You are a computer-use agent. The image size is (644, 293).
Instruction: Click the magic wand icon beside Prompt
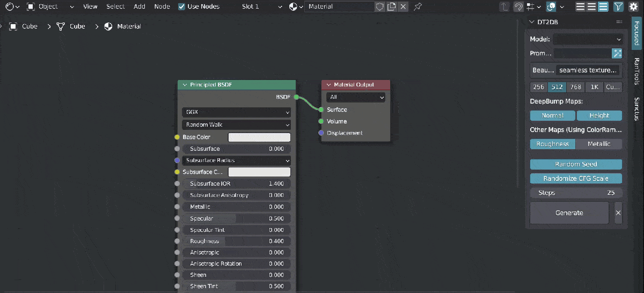(617, 53)
